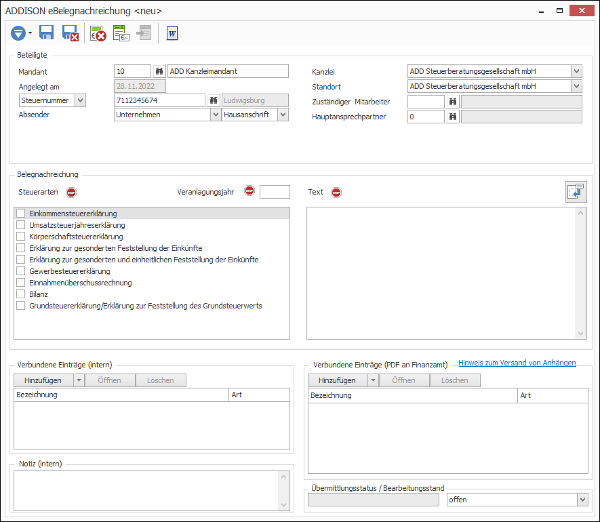The height and width of the screenshot is (522, 600).
Task: Expand Hinzufügen arrow for PDF an Finanzamt
Action: (373, 380)
